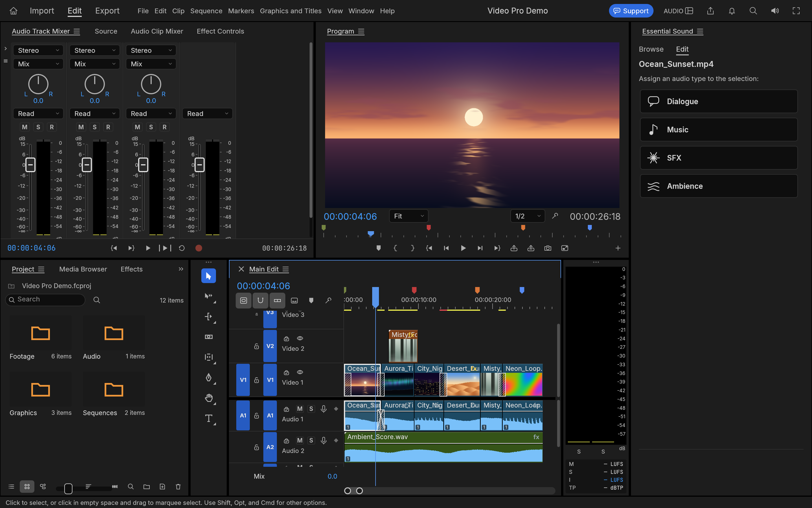Select the Pen tool
The height and width of the screenshot is (508, 812).
[x=208, y=377]
